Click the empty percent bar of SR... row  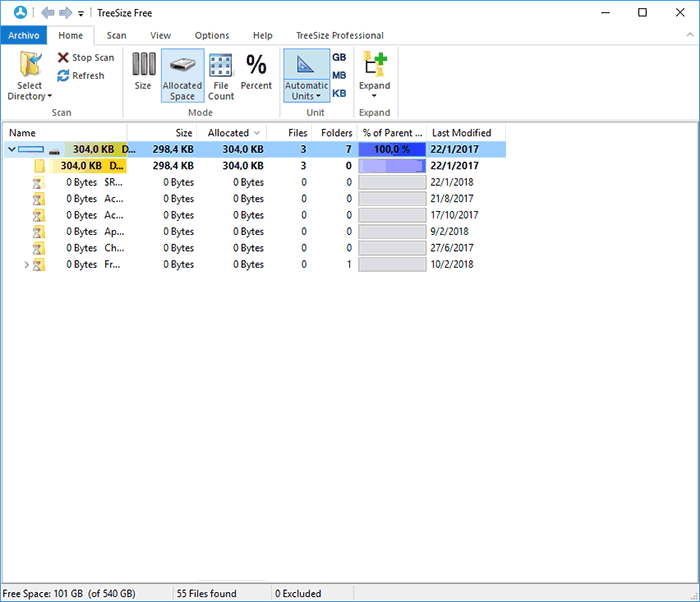click(x=392, y=182)
